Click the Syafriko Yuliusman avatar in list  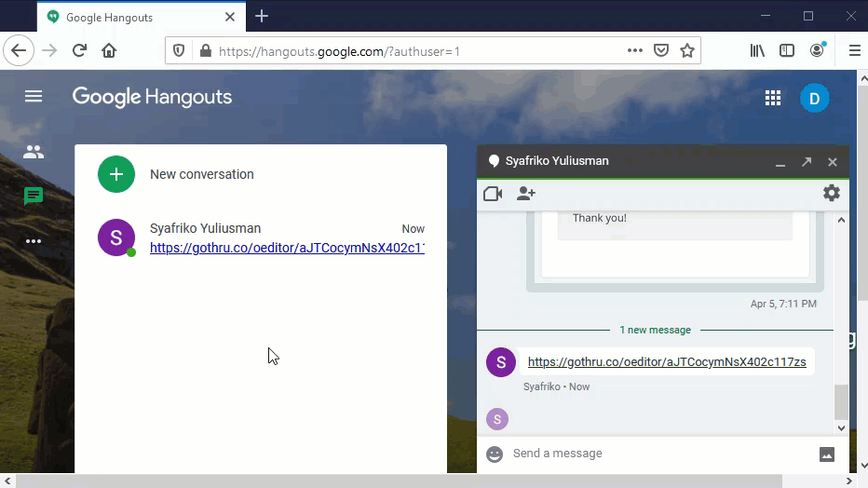coord(116,237)
